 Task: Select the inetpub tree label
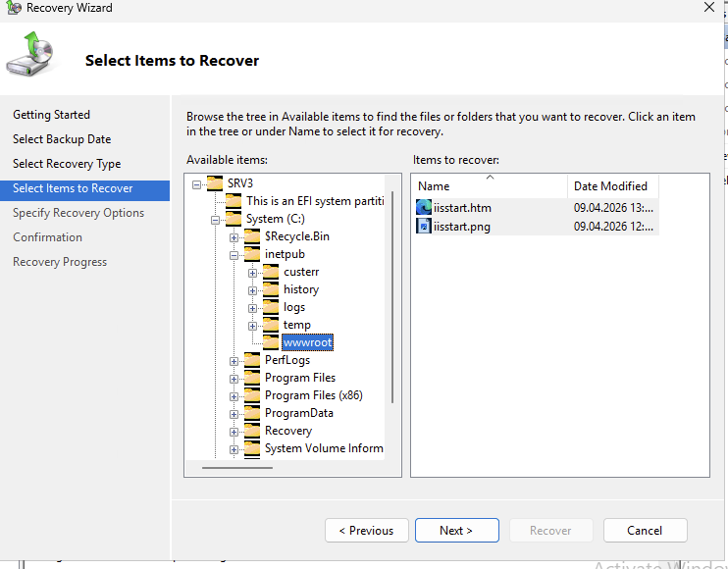click(285, 254)
